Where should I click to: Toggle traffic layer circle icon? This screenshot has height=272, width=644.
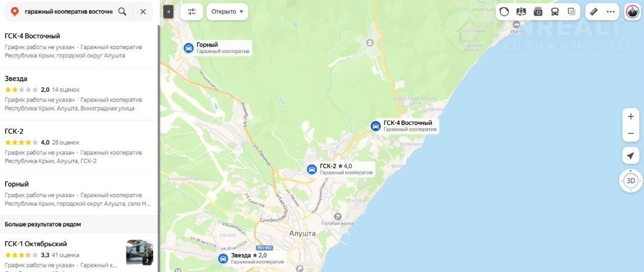[x=504, y=12]
